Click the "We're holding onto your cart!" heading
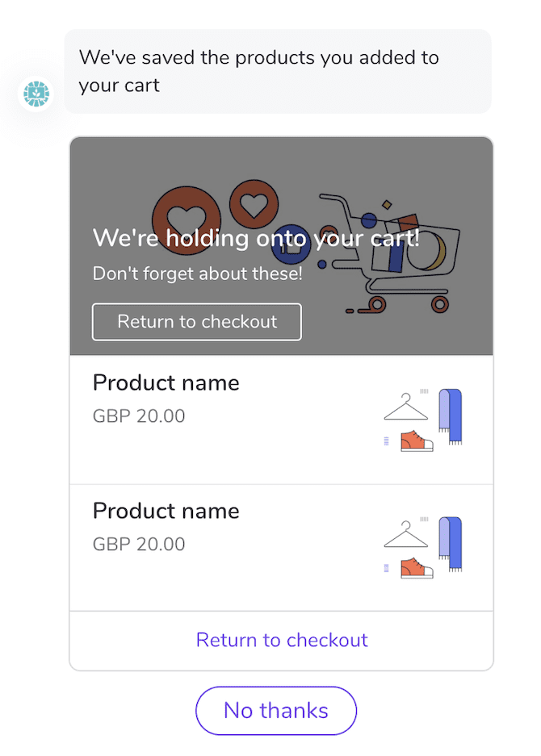 pos(256,238)
